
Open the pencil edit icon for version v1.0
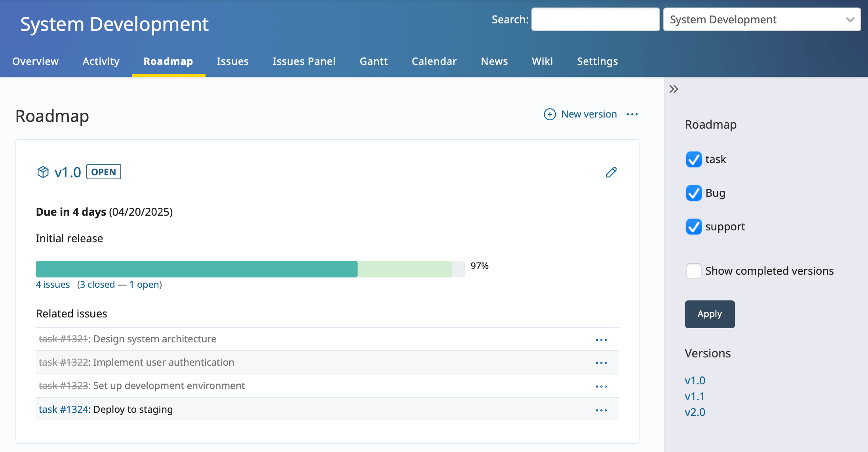pos(611,173)
